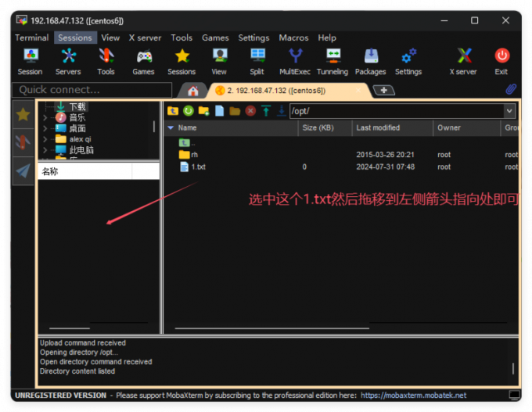
Task: Click the Sessions star toolbar icon
Action: pos(182,62)
